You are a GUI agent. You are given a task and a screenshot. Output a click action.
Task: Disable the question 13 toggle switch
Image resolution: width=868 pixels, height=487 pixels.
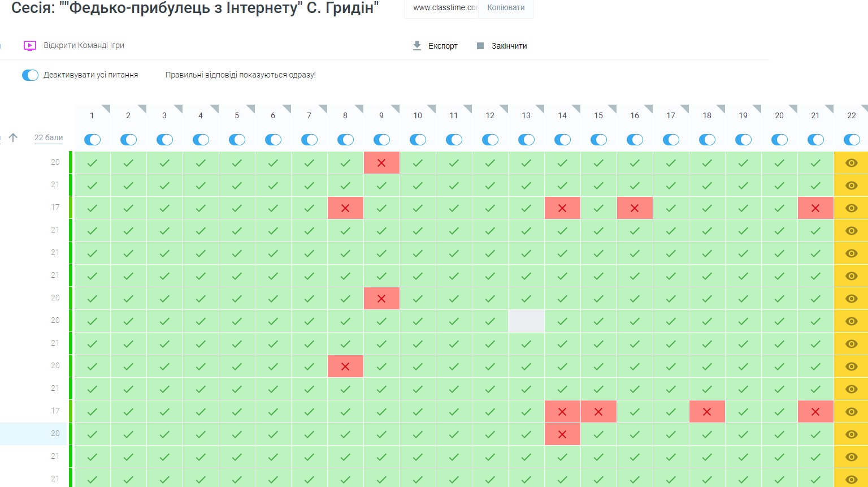[x=526, y=140]
